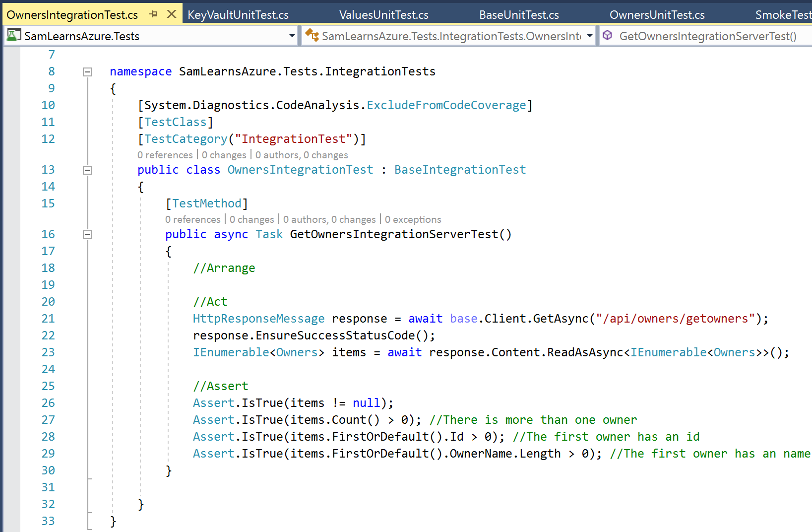Image resolution: width=812 pixels, height=532 pixels.
Task: Collapse the GetOwnersIntegrationServerTest method outline
Action: tap(87, 235)
